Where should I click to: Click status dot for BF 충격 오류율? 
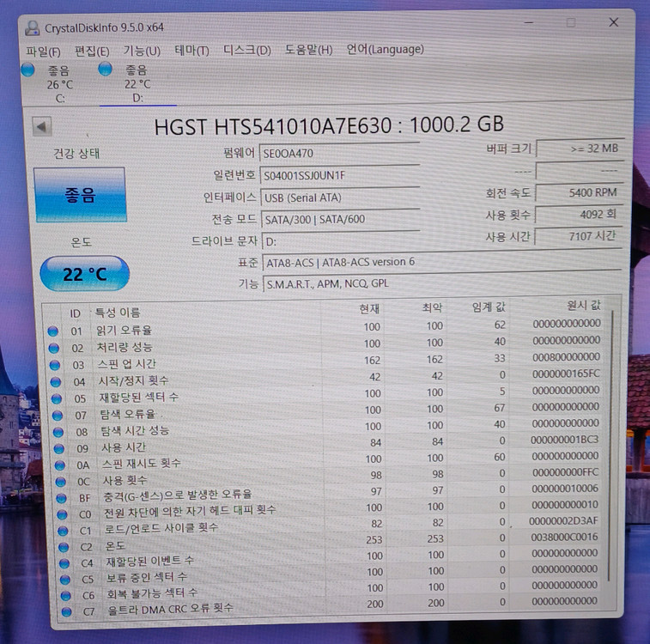pos(62,498)
